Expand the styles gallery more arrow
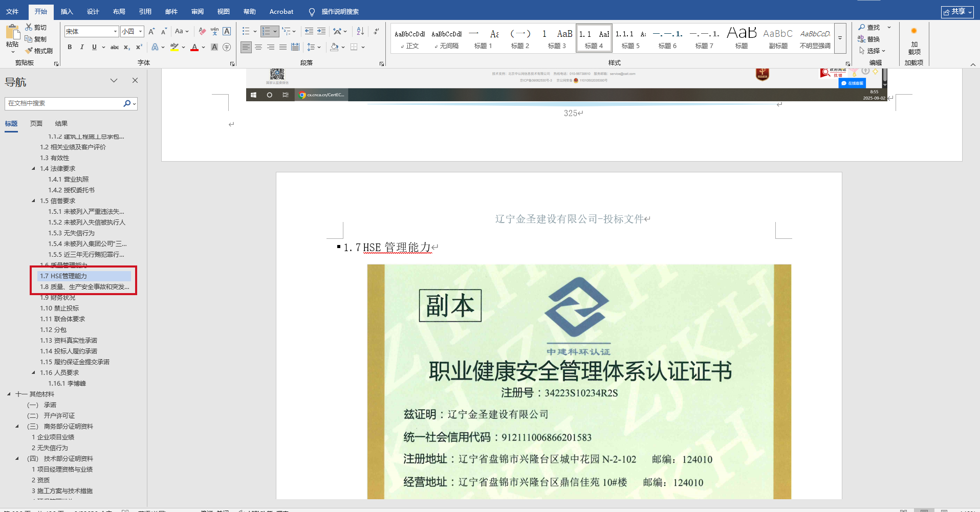 click(840, 38)
